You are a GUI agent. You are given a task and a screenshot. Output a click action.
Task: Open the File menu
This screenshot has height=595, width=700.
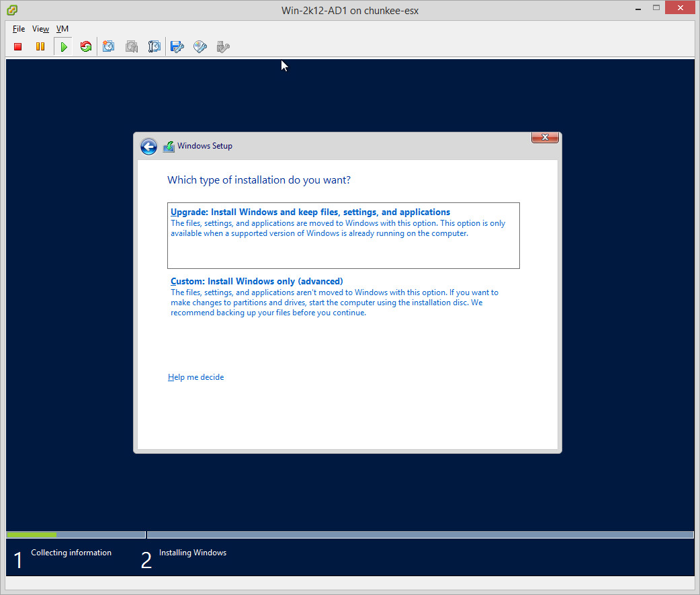19,29
